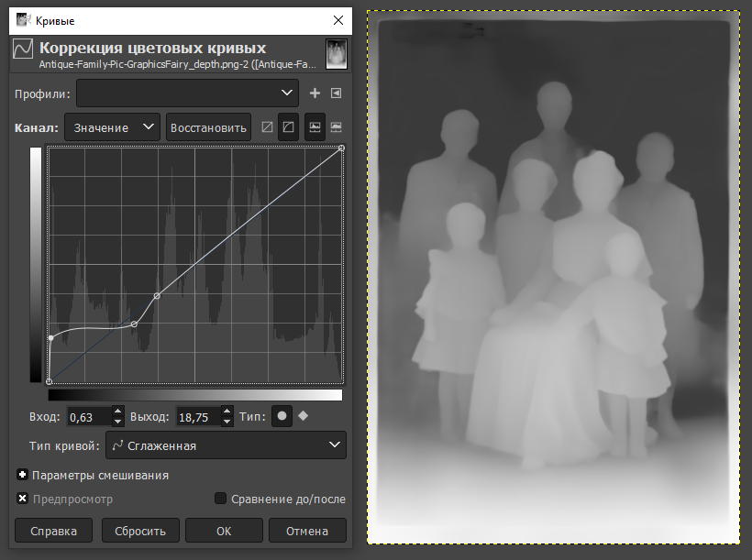Click the Сбросить reset button
The height and width of the screenshot is (560, 752).
pyautogui.click(x=140, y=531)
